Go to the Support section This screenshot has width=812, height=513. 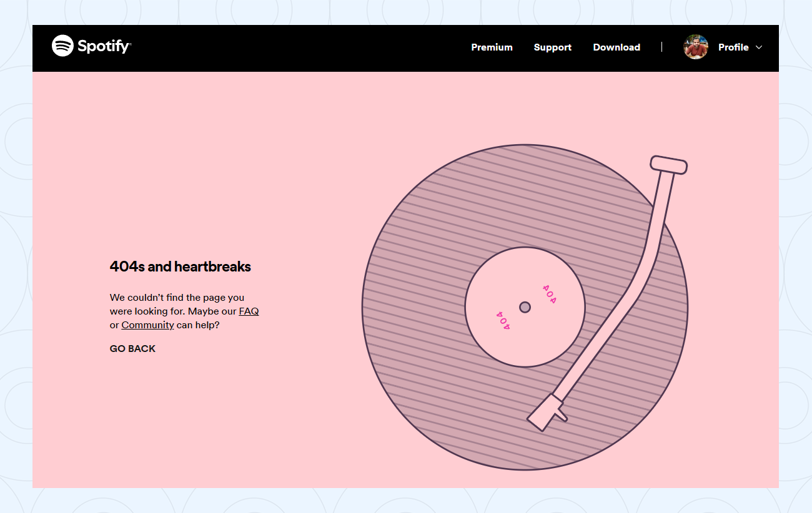[552, 47]
